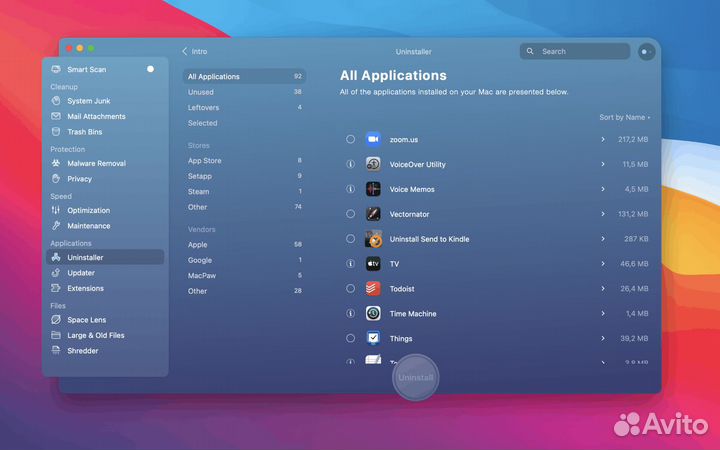The height and width of the screenshot is (450, 720).
Task: Expand Voice Memos details chevron
Action: point(603,189)
